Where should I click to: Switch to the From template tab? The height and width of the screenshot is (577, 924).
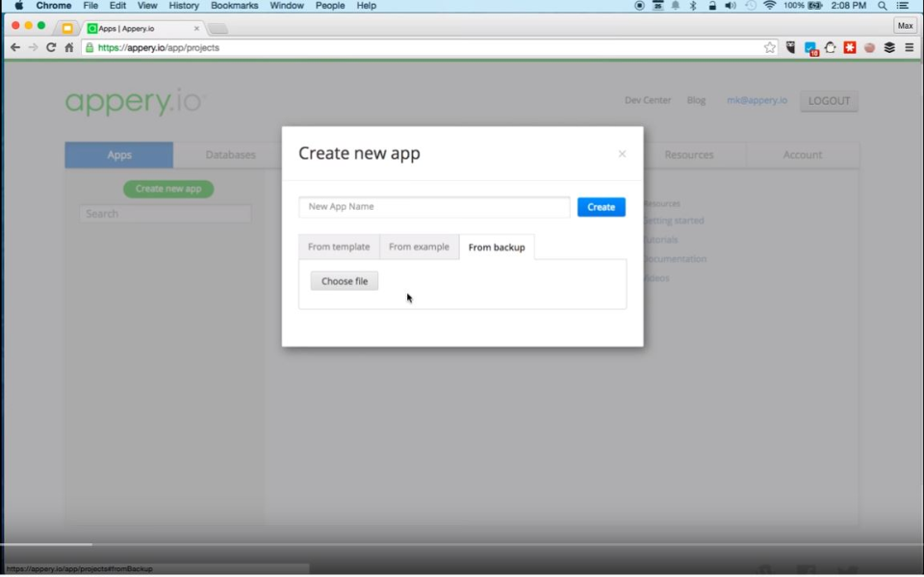click(338, 247)
